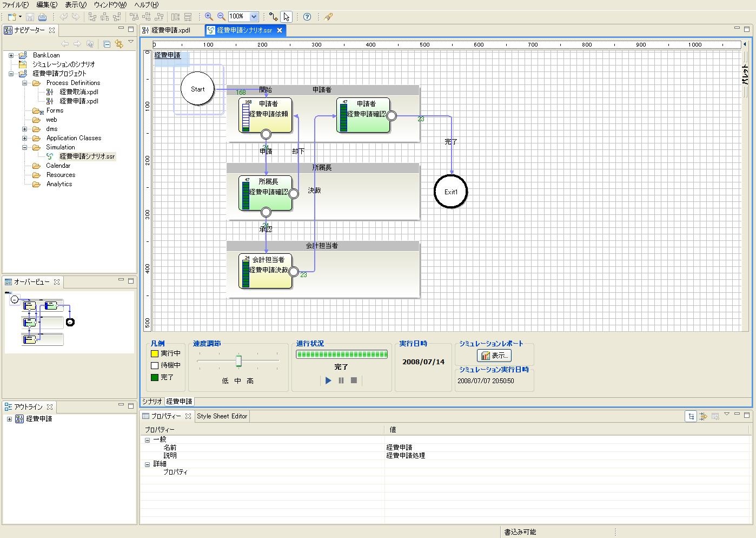
Task: Click the zoom in magnifier icon
Action: tap(209, 17)
